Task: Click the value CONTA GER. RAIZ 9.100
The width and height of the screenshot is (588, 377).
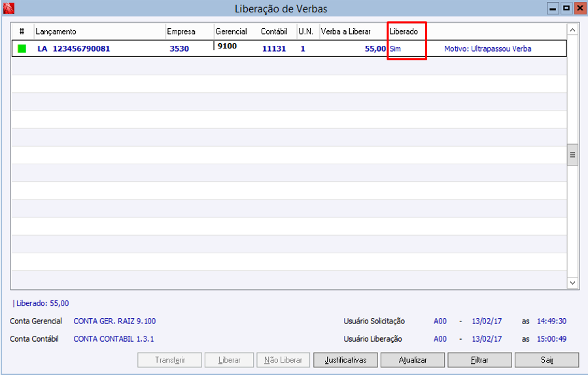Action: coord(114,321)
